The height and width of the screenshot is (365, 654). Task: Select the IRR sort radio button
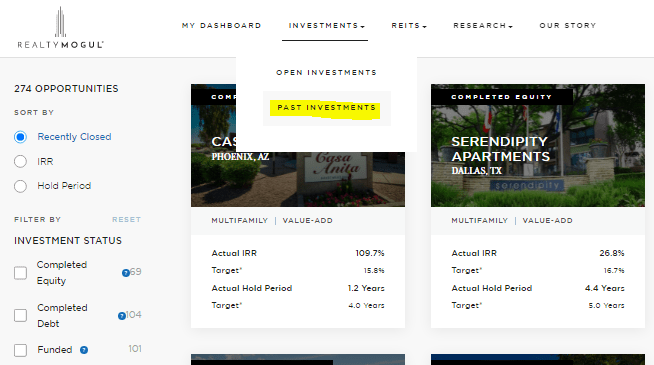click(x=20, y=161)
